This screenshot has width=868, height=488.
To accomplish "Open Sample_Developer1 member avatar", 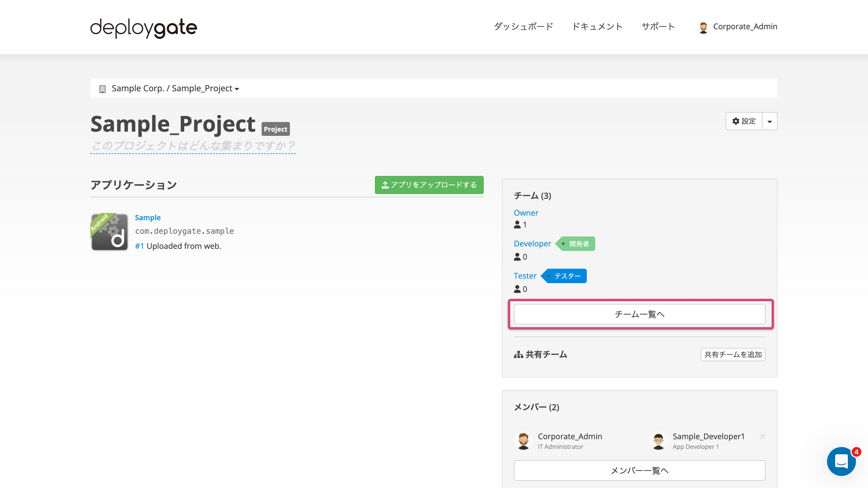I will [x=659, y=441].
